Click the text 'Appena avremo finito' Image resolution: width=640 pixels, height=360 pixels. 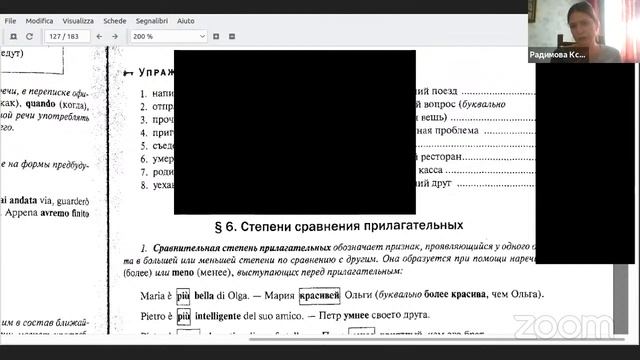(x=47, y=213)
